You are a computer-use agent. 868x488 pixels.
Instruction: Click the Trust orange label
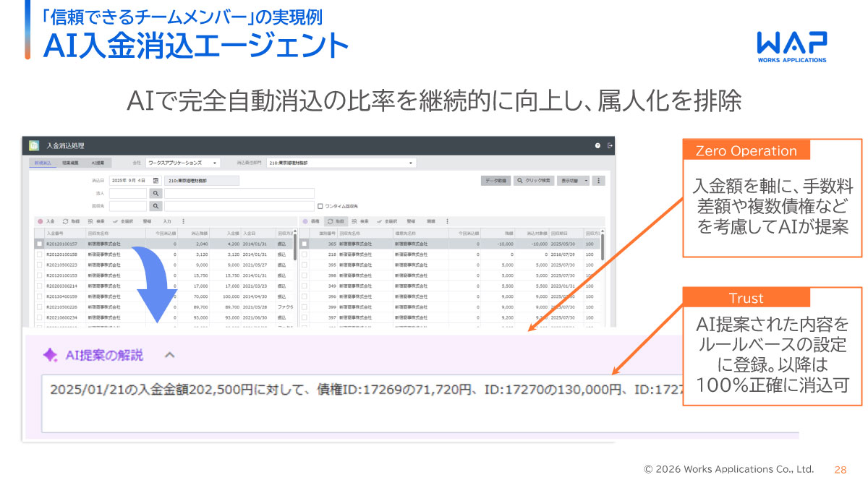point(746,298)
